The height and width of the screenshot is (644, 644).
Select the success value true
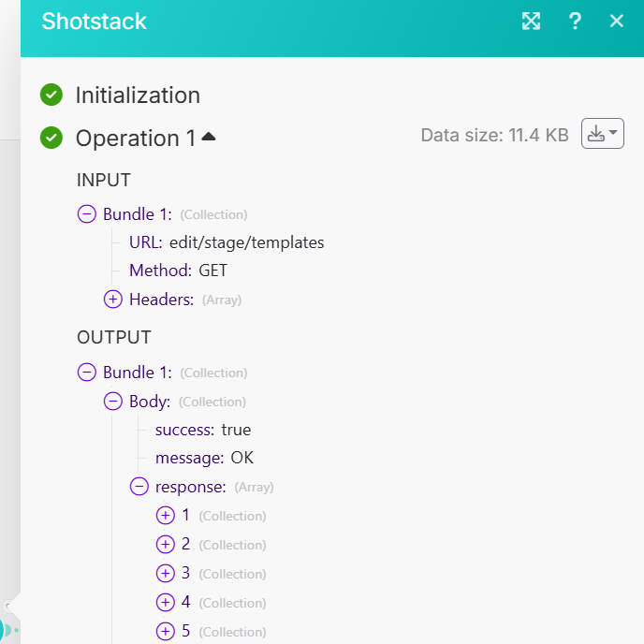click(x=236, y=430)
